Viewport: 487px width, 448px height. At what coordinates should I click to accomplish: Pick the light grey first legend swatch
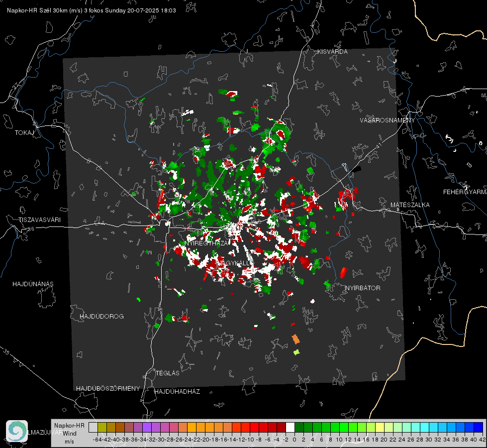click(93, 428)
